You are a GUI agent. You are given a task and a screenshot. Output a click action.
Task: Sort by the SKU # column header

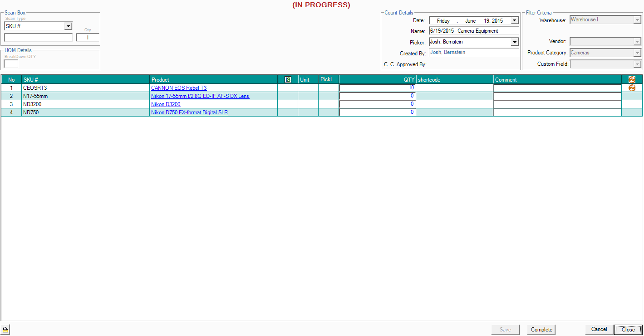coord(85,80)
